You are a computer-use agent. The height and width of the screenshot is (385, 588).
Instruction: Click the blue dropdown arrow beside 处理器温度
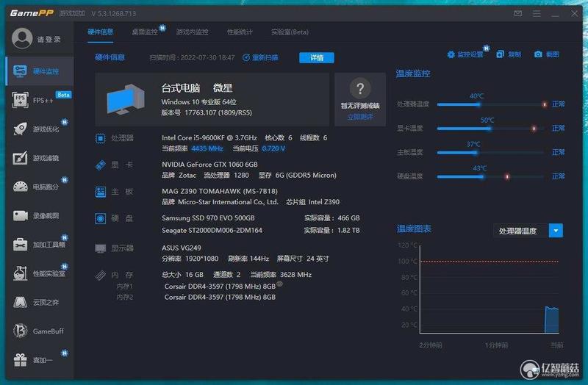(556, 231)
